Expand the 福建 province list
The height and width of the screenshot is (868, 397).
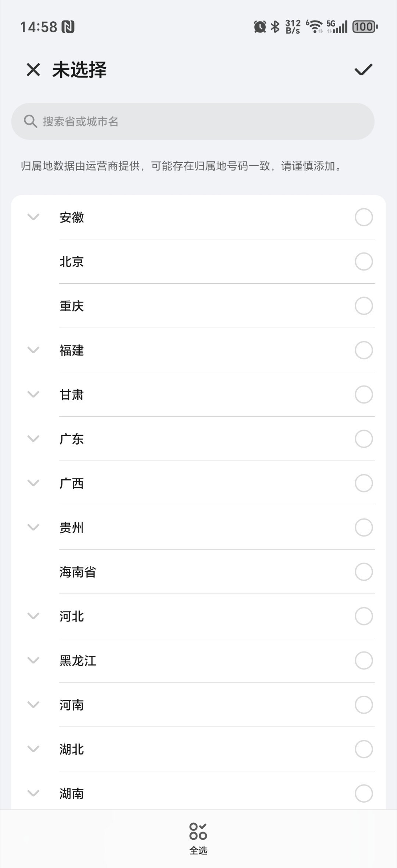pos(33,350)
